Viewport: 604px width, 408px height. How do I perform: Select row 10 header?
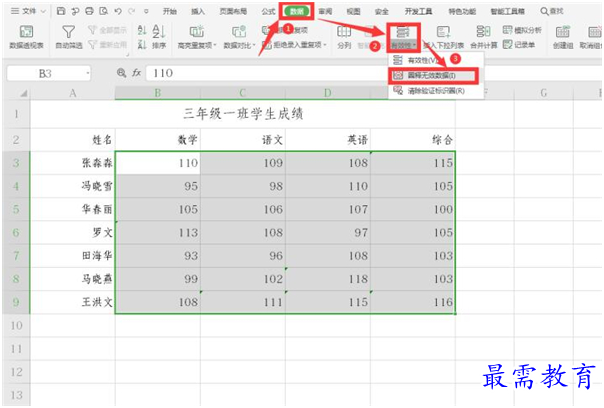16,326
